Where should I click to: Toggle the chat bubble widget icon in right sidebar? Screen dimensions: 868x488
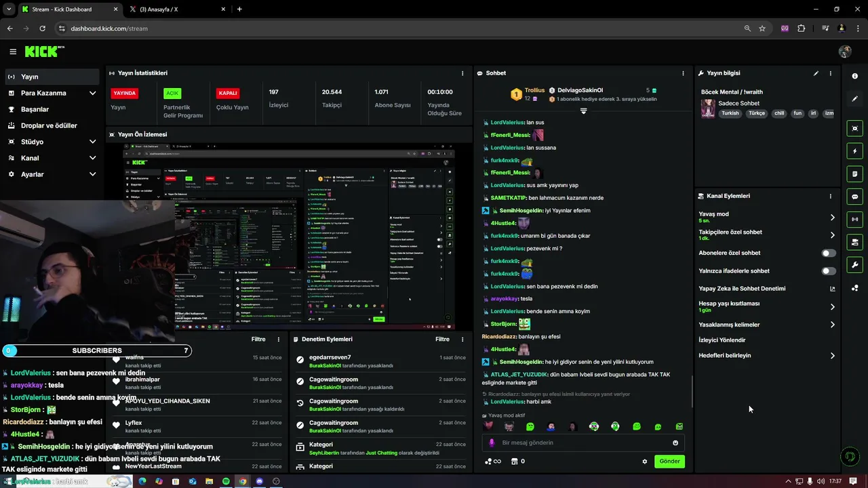click(x=854, y=197)
